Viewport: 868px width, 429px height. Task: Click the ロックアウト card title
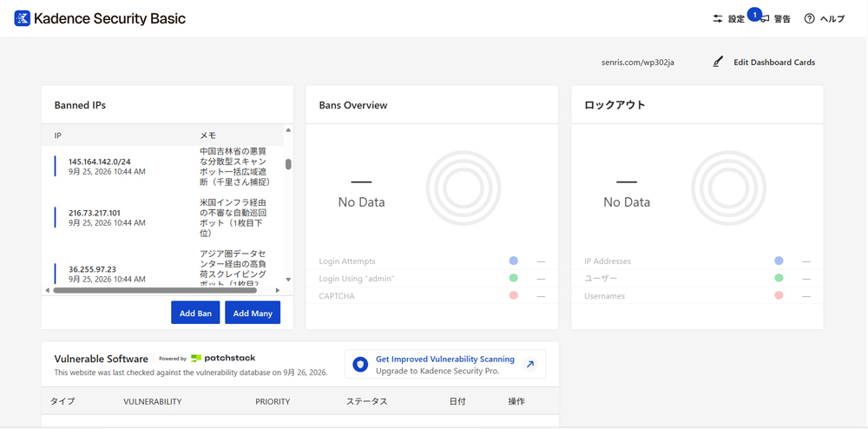pyautogui.click(x=615, y=104)
